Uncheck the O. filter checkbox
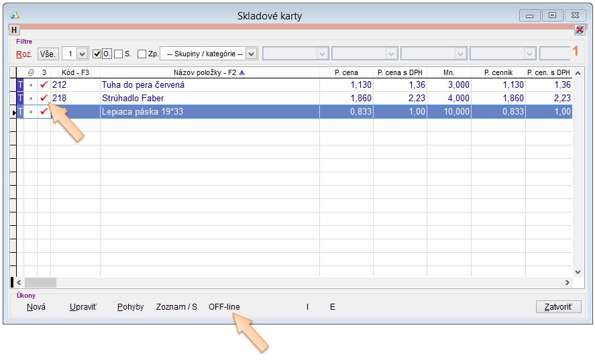This screenshot has height=364, width=595. coord(97,54)
